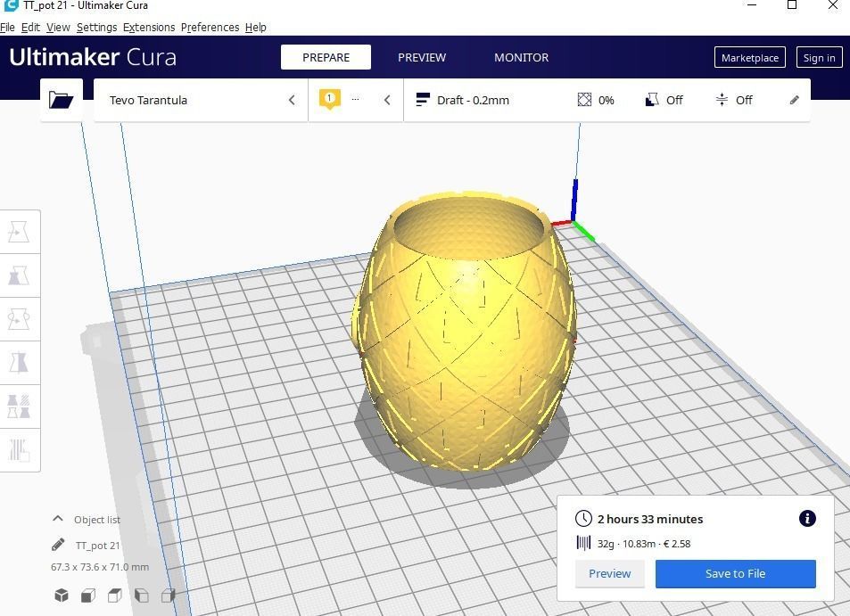850x616 pixels.
Task: Click the pencil icon beside TT_pot 21
Action: click(x=58, y=545)
